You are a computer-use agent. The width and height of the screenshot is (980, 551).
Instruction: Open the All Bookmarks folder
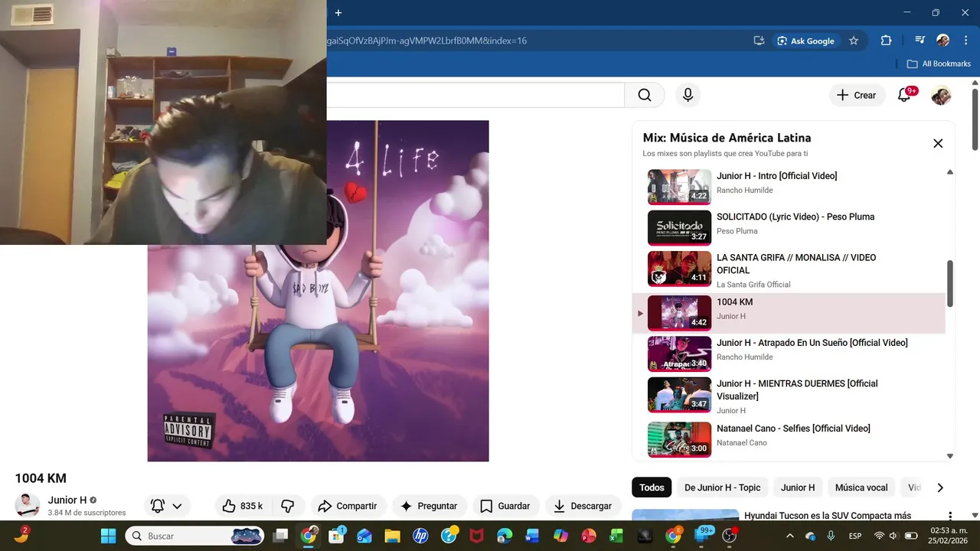click(x=939, y=64)
